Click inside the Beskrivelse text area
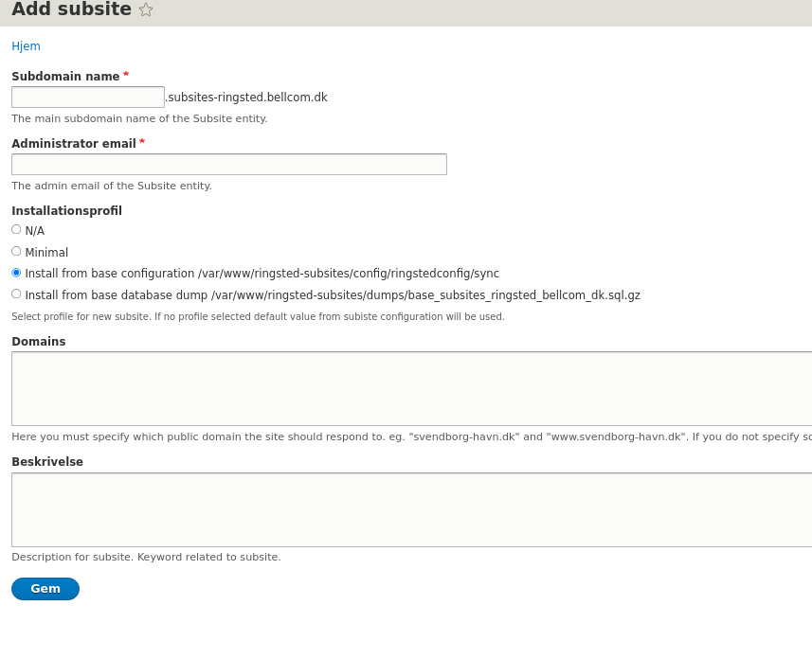Image resolution: width=812 pixels, height=659 pixels. click(411, 510)
